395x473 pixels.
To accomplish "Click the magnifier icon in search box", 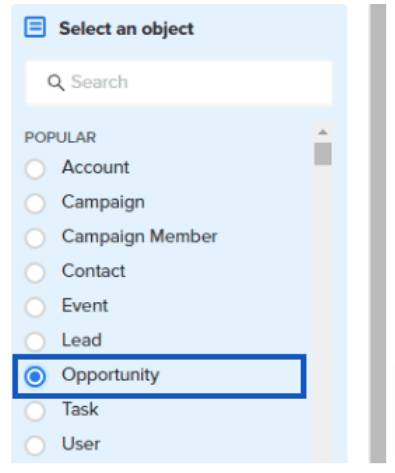I will click(x=56, y=82).
